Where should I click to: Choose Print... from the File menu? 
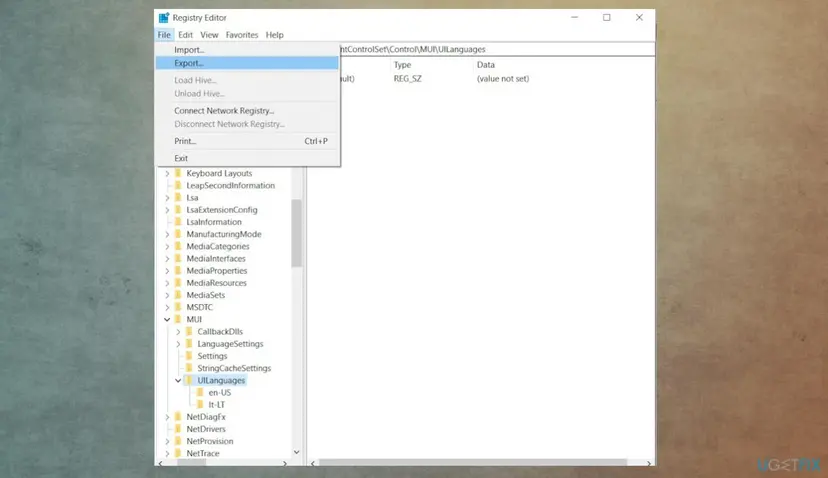247,141
